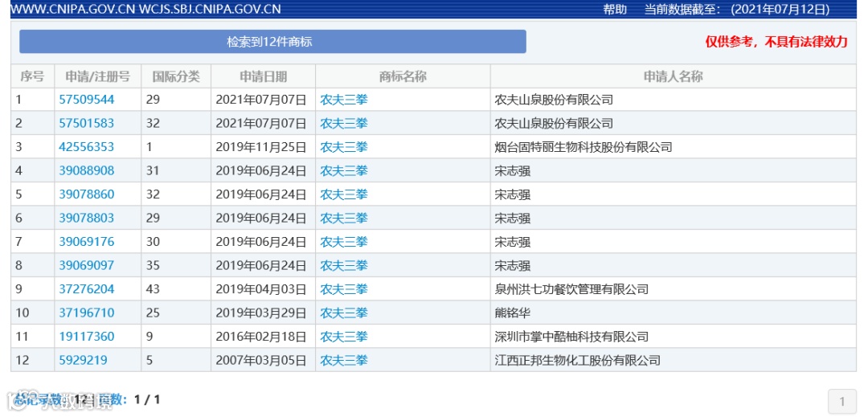This screenshot has width=868, height=417.
Task: Select applicant 熊铭华
Action: [x=513, y=313]
